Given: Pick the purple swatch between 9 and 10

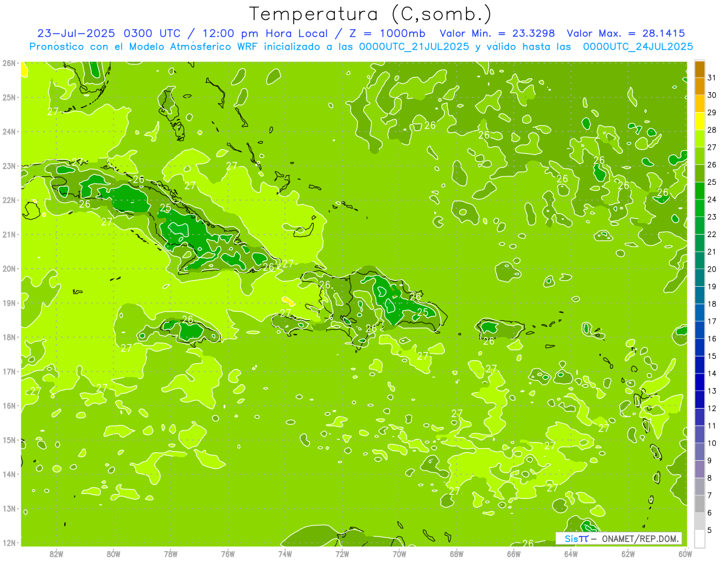Looking at the screenshot, I should pyautogui.click(x=700, y=452).
